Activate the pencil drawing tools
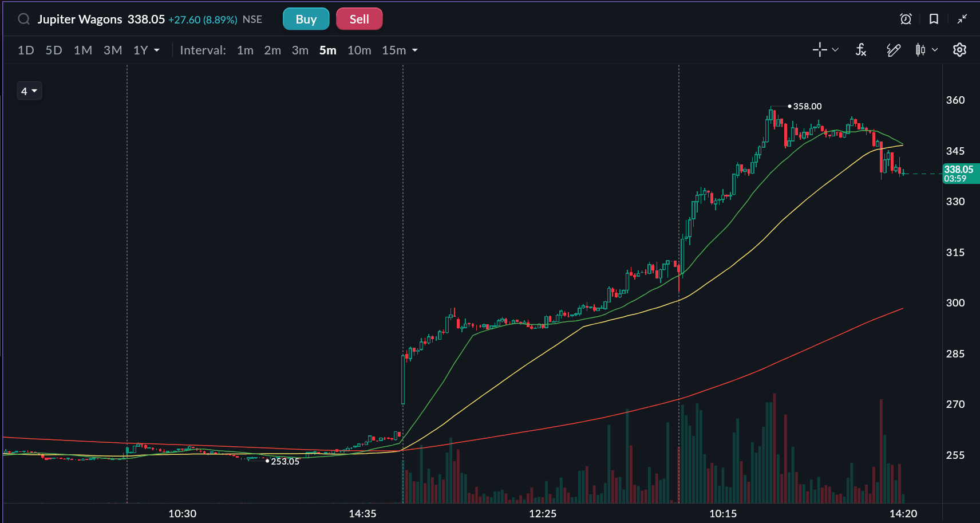 tap(893, 50)
